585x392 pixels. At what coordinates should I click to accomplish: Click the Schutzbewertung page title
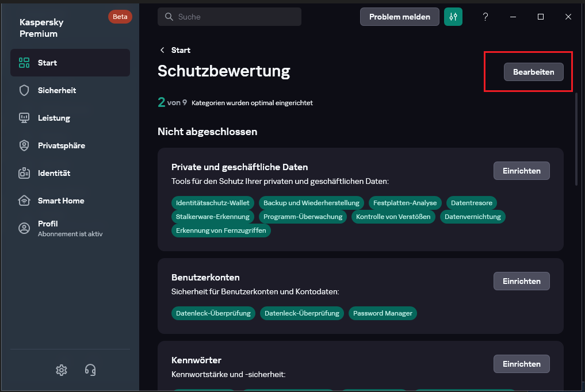tap(224, 71)
